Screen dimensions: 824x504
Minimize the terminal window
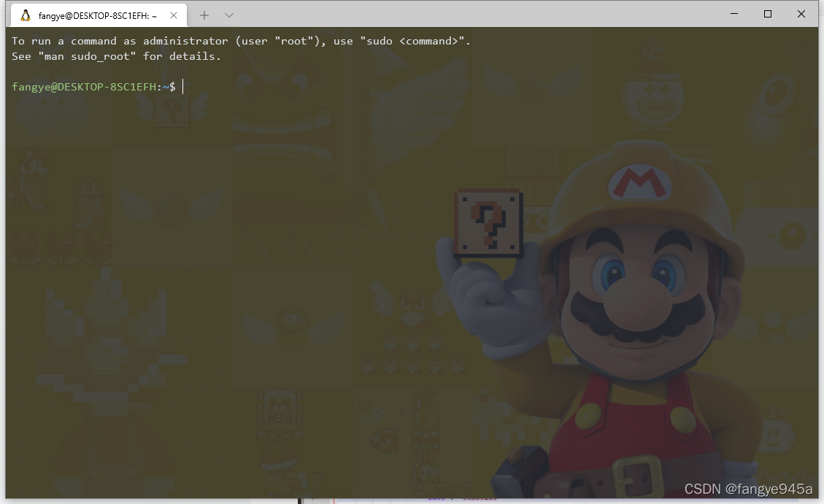[x=734, y=14]
